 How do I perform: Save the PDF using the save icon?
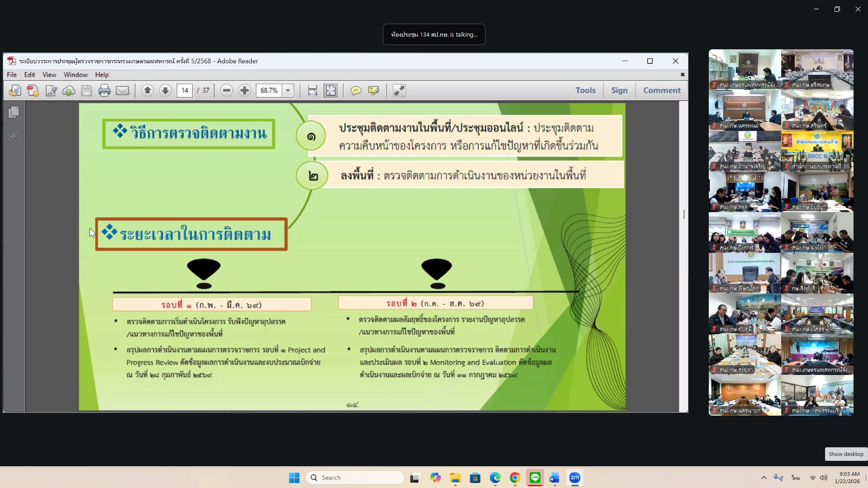86,90
